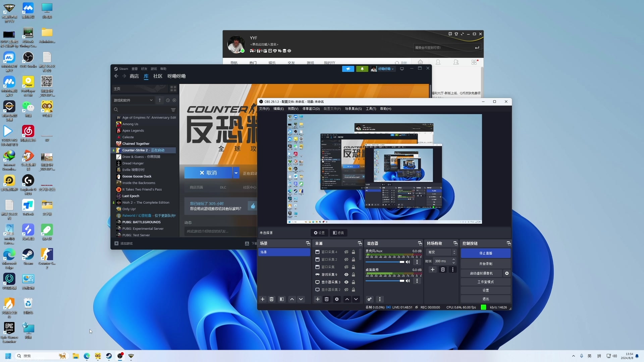Open Steam notifications bell
The height and width of the screenshot is (362, 644).
[x=362, y=69]
